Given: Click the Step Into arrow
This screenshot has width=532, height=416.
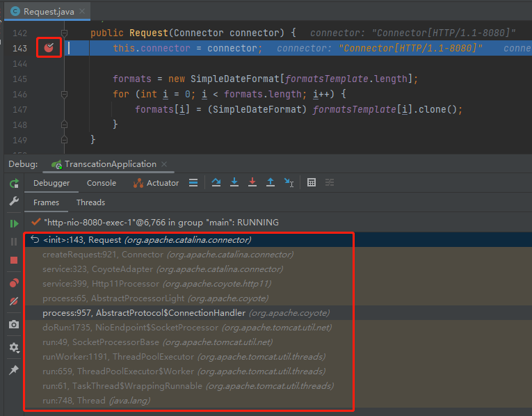Looking at the screenshot, I should click(x=234, y=182).
